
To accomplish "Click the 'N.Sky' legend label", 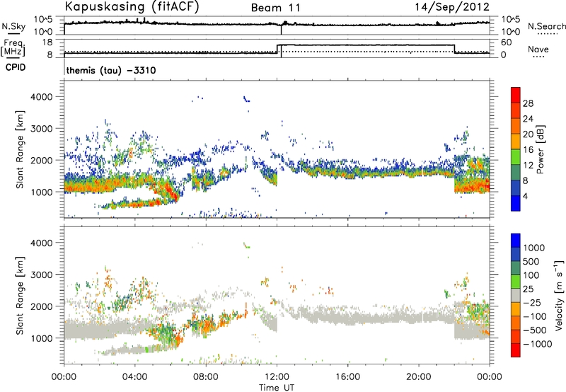I will coord(13,26).
